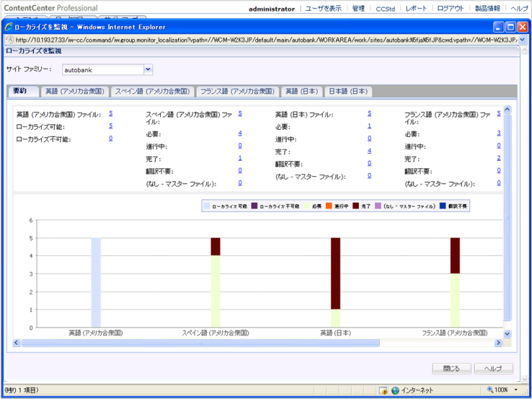This screenshot has width=532, height=399.
Task: Switch to the スペイン語 (アメリカ合衆国) tab
Action: coord(150,91)
